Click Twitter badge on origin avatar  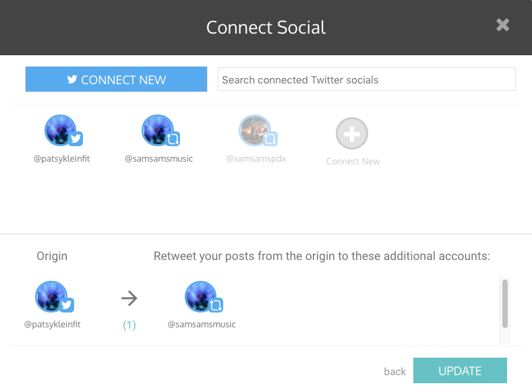point(67,305)
